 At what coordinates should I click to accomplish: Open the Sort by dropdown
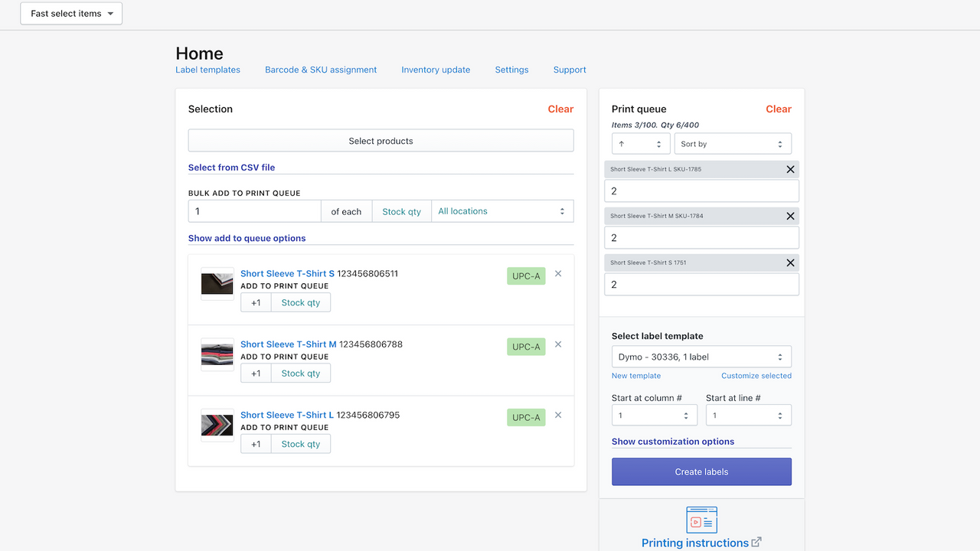point(732,144)
